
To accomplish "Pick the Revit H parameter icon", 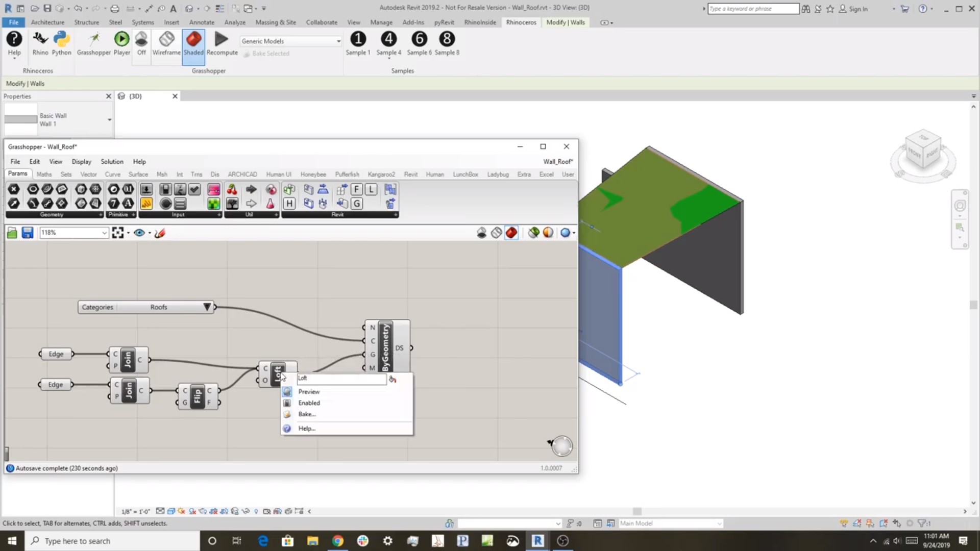I will coord(289,204).
